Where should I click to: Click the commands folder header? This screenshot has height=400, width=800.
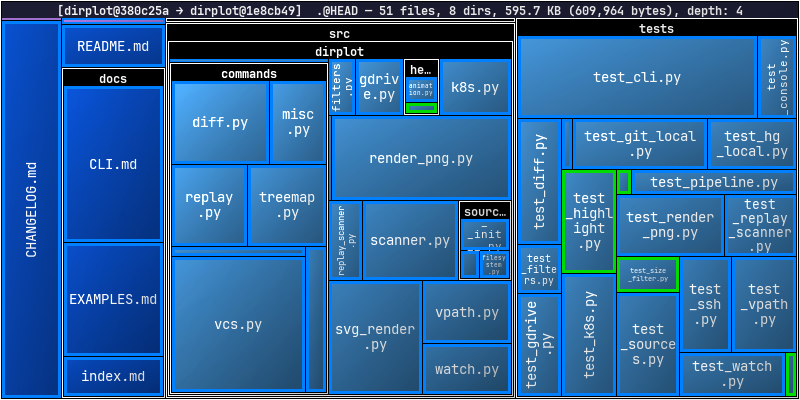pyautogui.click(x=249, y=74)
